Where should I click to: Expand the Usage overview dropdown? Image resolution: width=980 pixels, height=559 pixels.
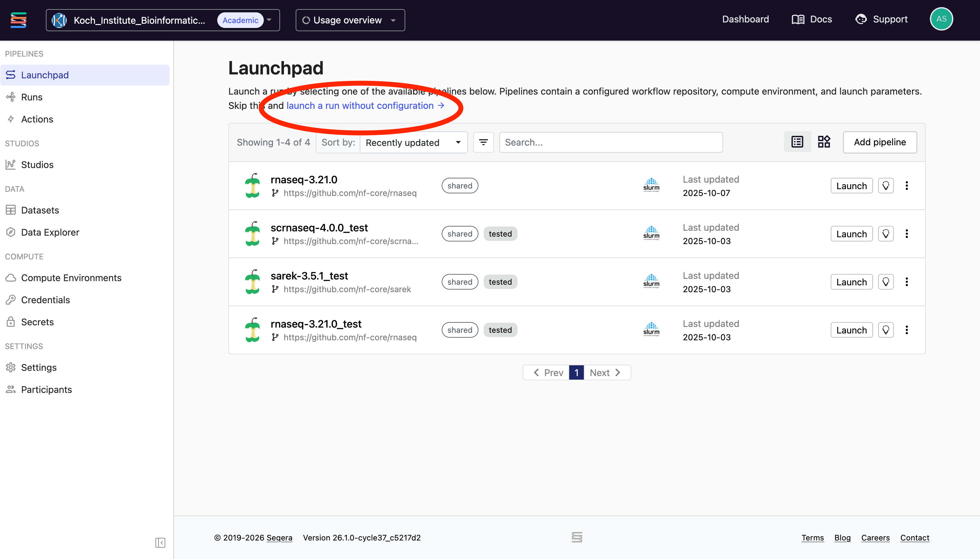[x=350, y=20]
